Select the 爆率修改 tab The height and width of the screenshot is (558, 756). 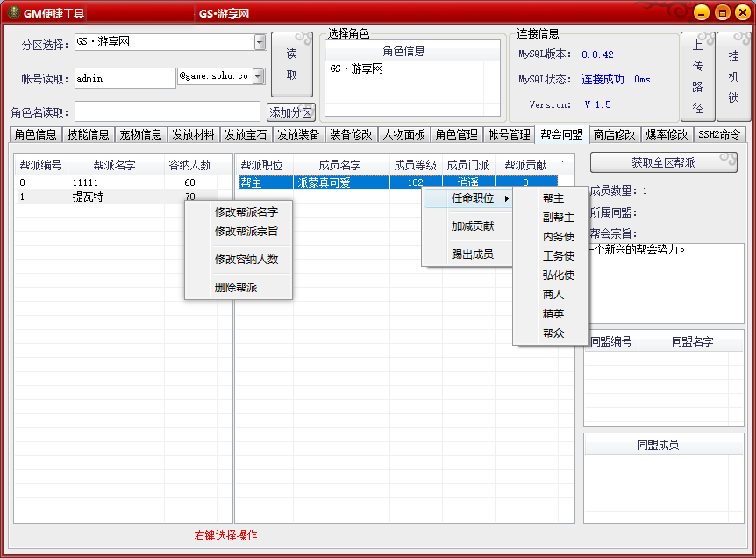click(667, 135)
